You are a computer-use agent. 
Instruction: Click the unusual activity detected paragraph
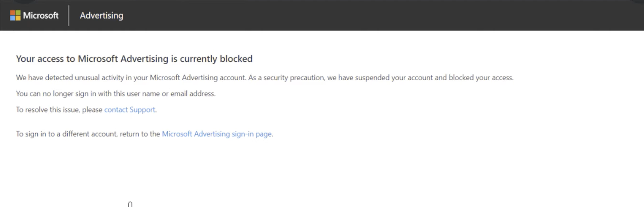pos(265,78)
